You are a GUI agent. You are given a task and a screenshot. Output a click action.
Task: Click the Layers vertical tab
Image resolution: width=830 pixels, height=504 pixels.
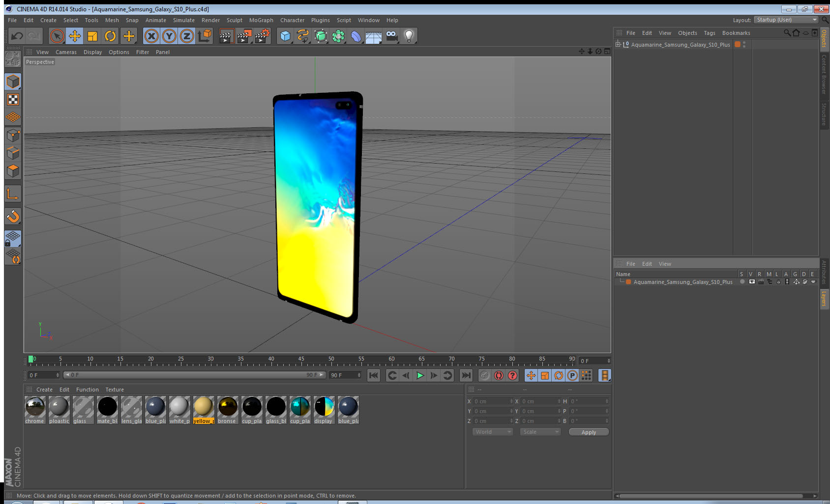click(824, 298)
